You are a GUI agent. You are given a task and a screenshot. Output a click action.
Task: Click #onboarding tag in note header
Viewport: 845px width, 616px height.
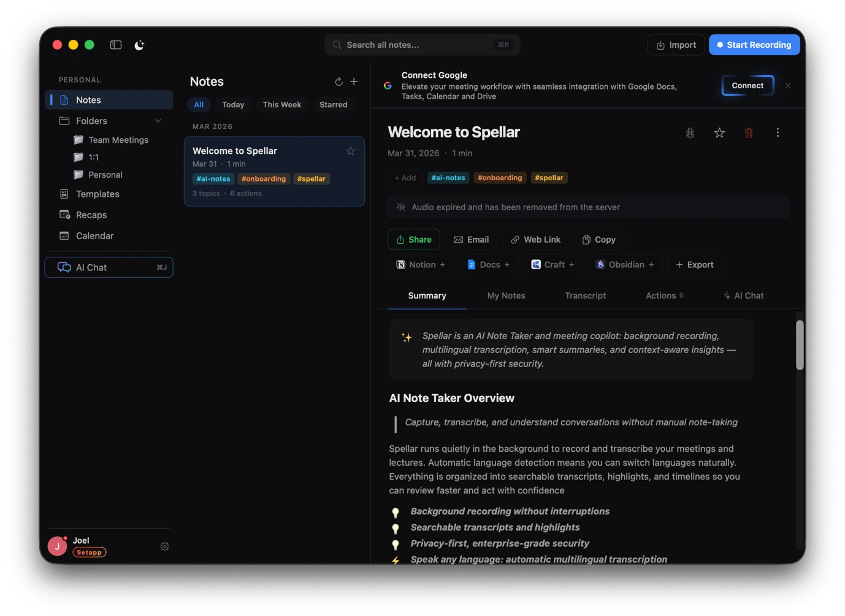click(500, 178)
